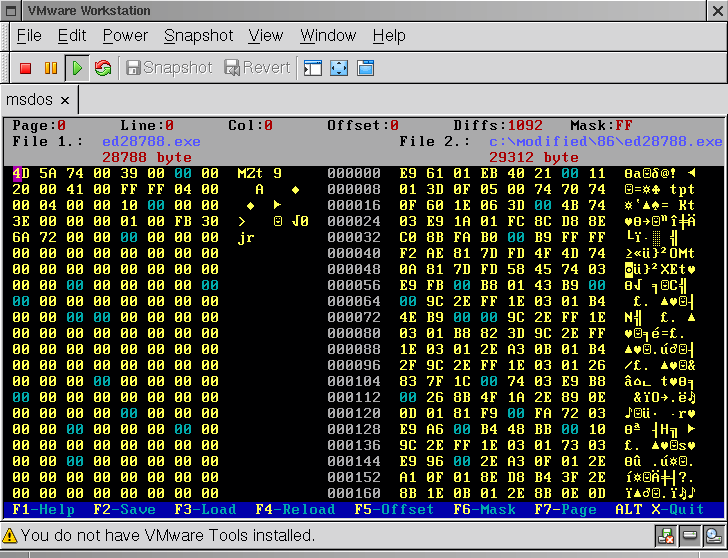
Task: Click the VMware Workstation title bar text
Action: (89, 11)
